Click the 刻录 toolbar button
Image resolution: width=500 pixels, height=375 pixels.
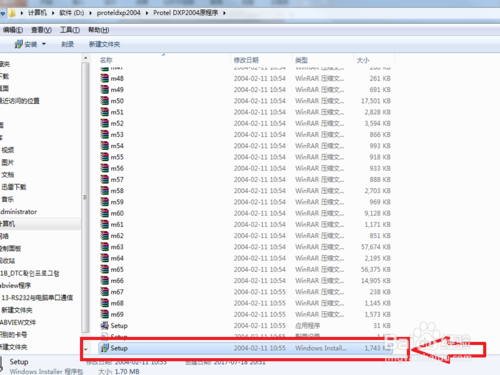pos(67,44)
